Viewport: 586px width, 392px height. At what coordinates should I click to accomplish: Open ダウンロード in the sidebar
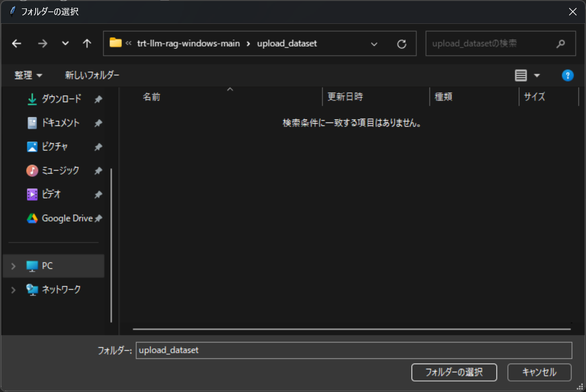coord(61,99)
